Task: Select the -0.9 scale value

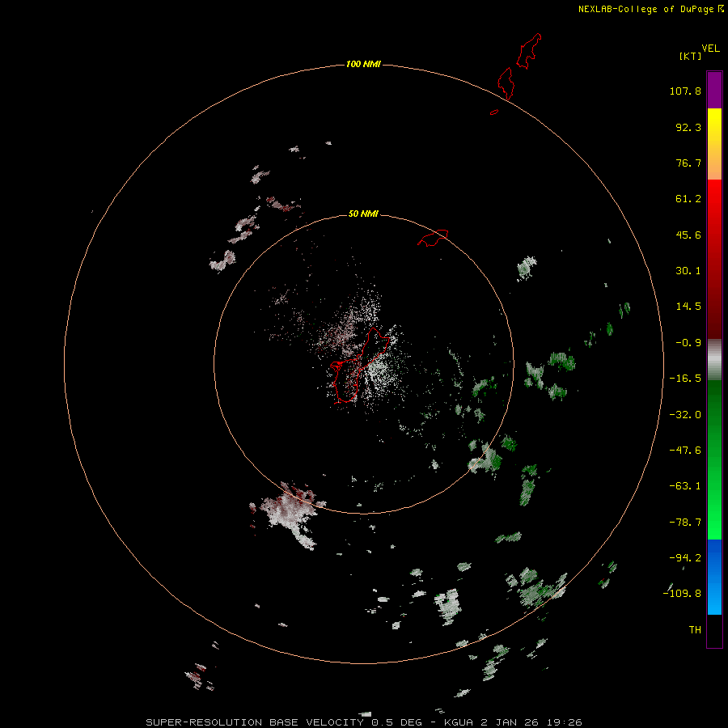Action: (688, 343)
